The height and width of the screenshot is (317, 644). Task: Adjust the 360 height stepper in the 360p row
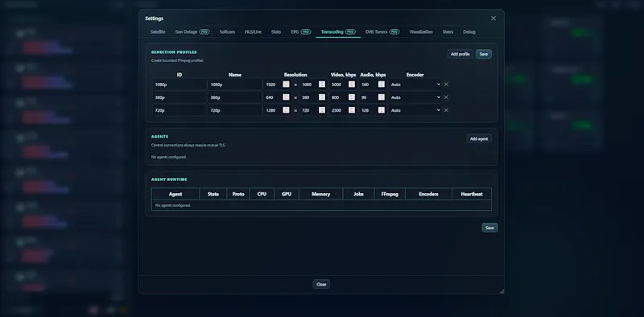(321, 97)
